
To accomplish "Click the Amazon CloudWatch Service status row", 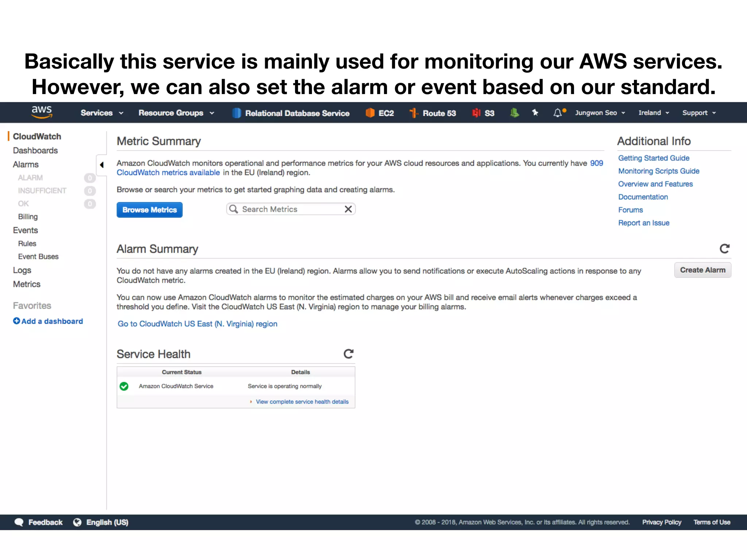I will (x=236, y=386).
